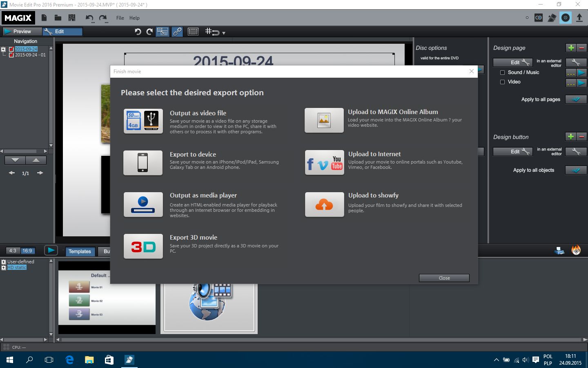Toggle the selection frame tool icon

click(163, 31)
